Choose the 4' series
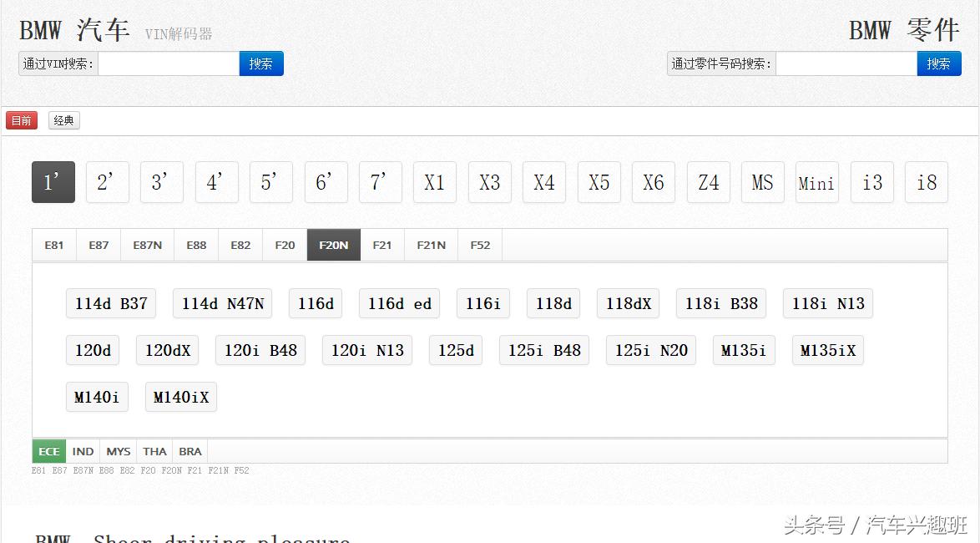 pyautogui.click(x=217, y=182)
